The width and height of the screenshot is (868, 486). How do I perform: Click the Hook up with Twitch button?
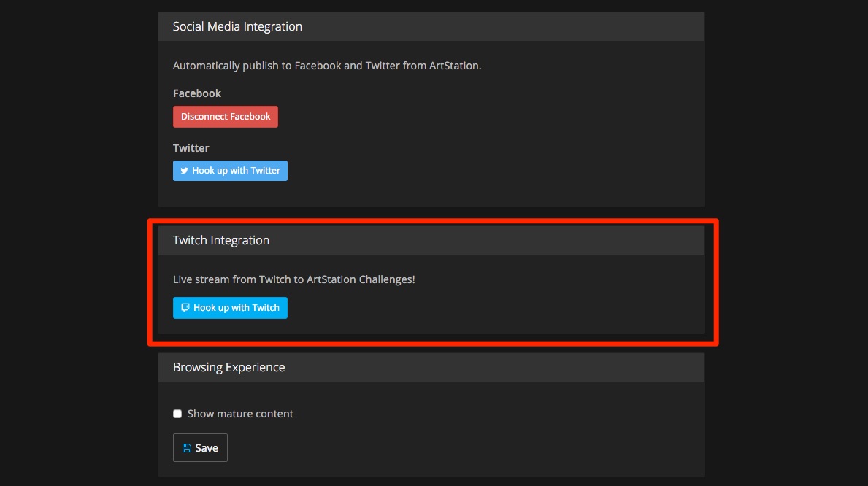230,308
